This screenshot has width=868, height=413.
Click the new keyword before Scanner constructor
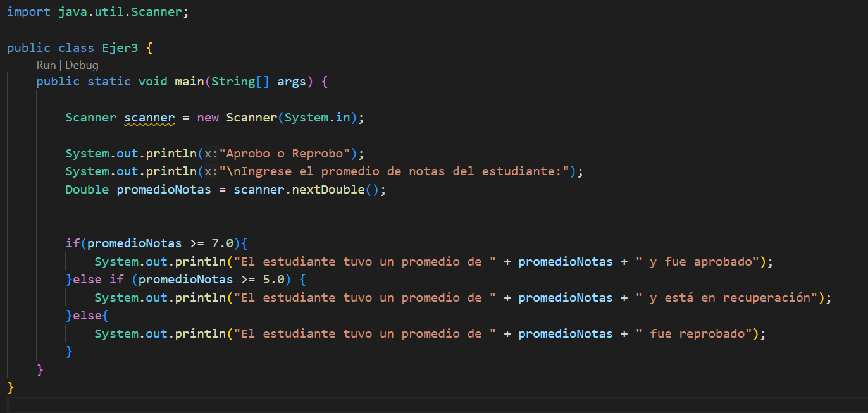(208, 118)
